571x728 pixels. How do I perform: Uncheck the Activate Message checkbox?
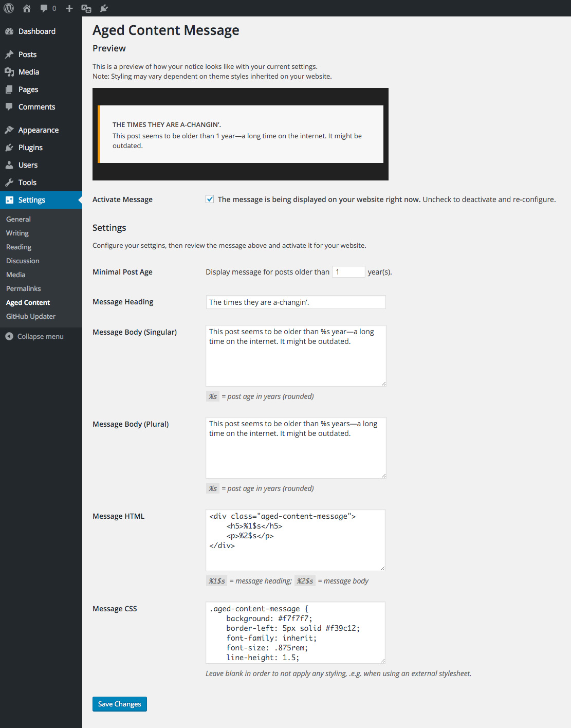click(210, 199)
